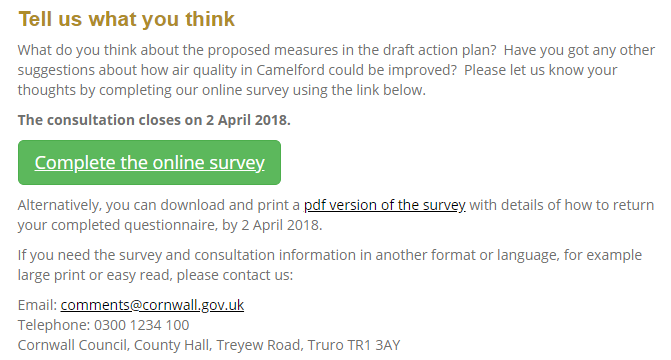Click the Telephone: label text

point(54,325)
